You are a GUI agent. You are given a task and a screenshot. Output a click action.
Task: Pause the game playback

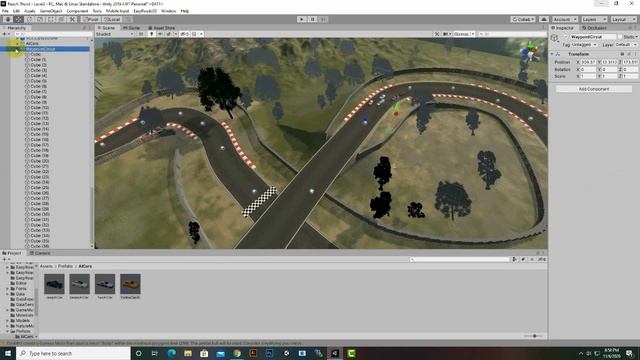tap(312, 19)
